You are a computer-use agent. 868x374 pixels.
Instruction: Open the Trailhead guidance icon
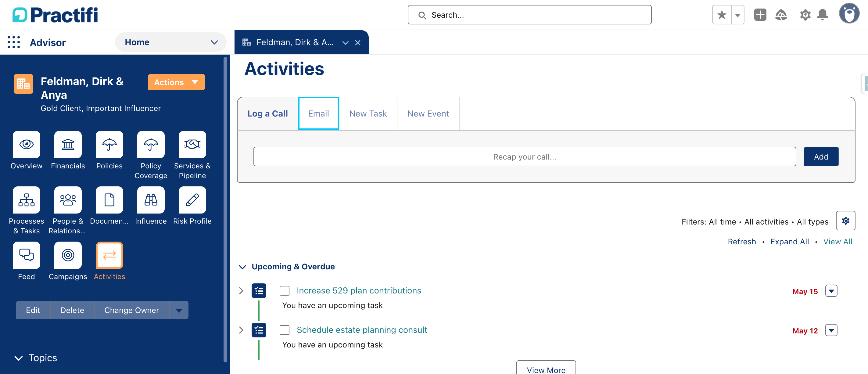pos(781,15)
